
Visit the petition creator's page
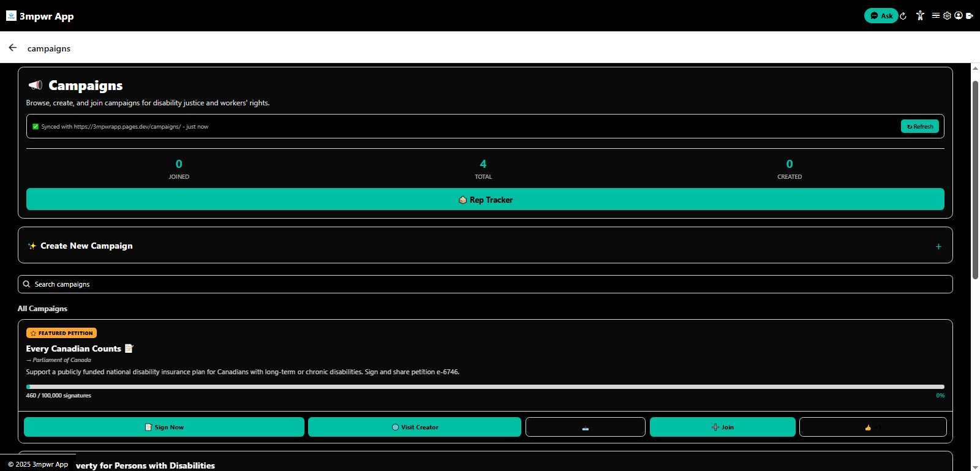415,427
